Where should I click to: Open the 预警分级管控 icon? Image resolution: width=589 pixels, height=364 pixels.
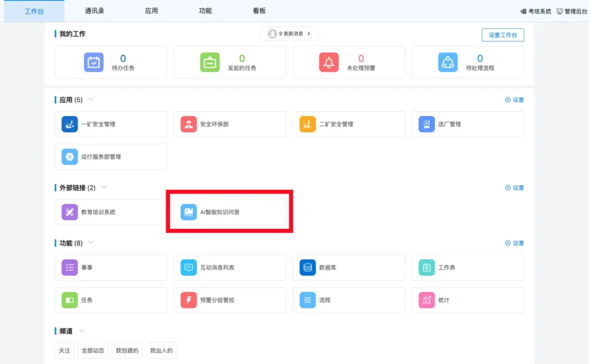tap(189, 300)
